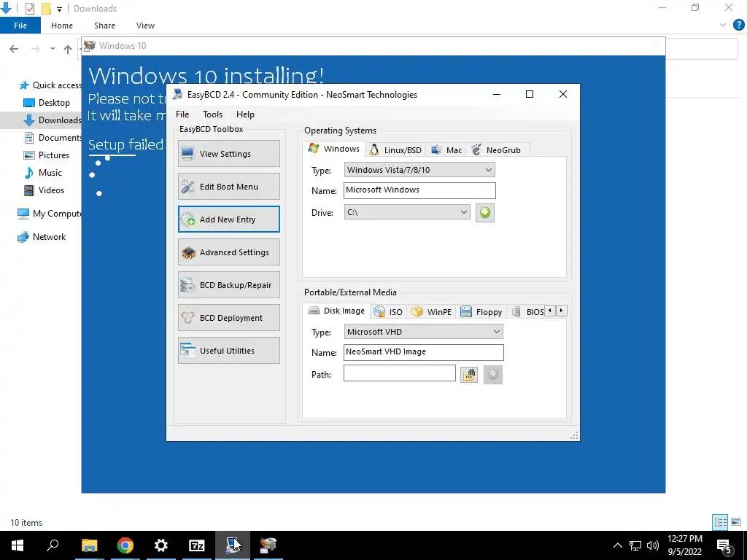Open the Share tab in Explorer ribbon
747x560 pixels.
point(104,26)
